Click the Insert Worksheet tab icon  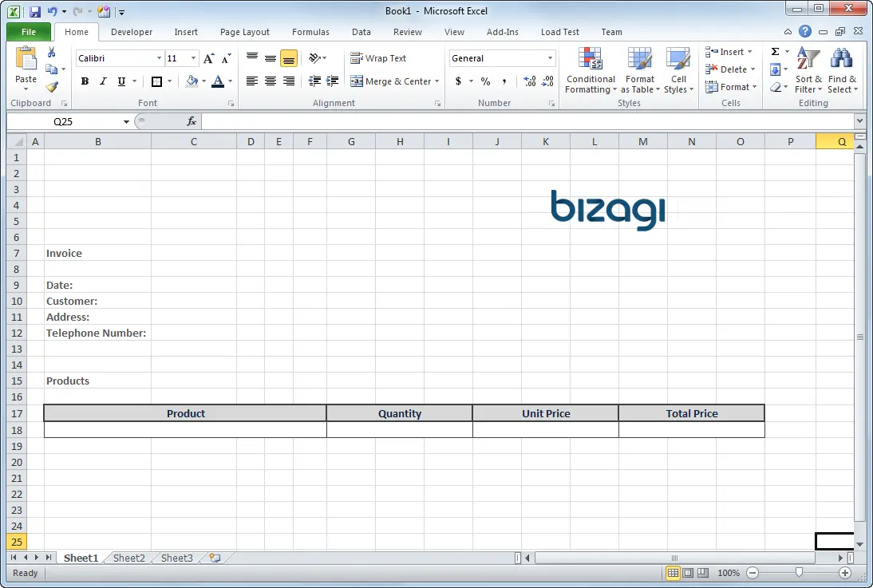coord(215,558)
